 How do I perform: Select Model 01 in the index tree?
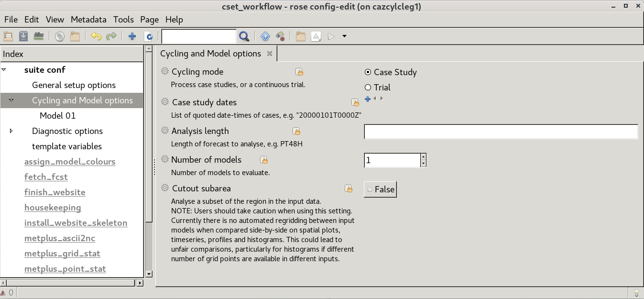[57, 116]
